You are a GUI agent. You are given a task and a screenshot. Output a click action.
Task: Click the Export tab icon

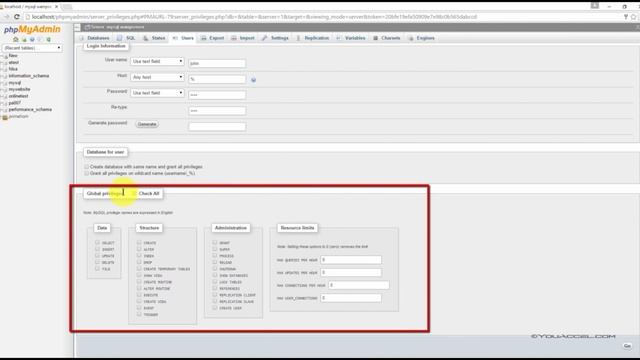pyautogui.click(x=204, y=38)
